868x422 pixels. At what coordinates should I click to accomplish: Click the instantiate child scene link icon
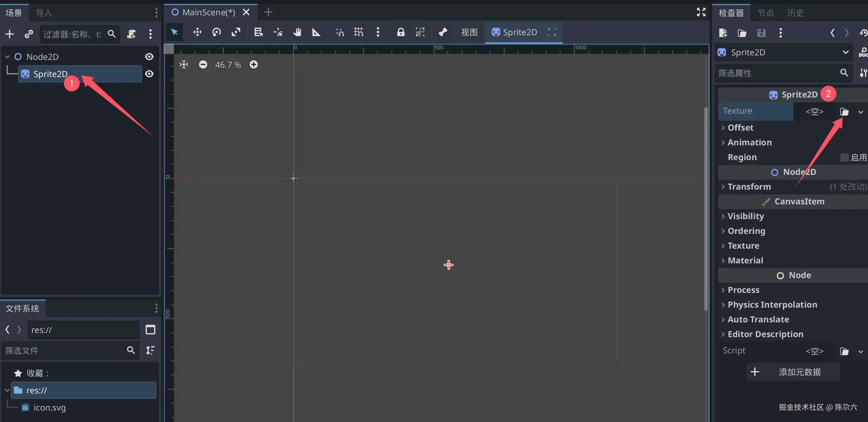(x=29, y=34)
